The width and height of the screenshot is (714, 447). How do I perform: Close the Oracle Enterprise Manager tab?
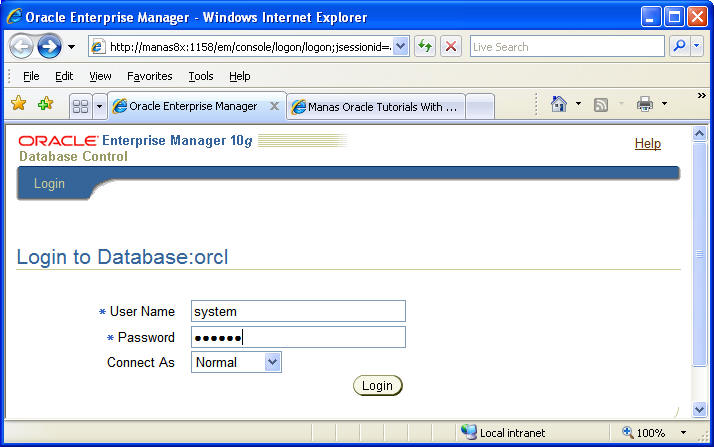[274, 106]
